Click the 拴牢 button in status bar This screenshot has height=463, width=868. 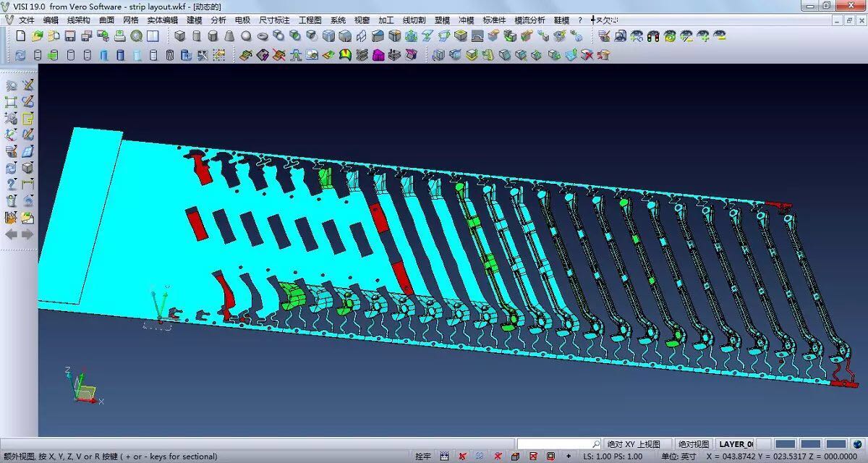tap(423, 456)
